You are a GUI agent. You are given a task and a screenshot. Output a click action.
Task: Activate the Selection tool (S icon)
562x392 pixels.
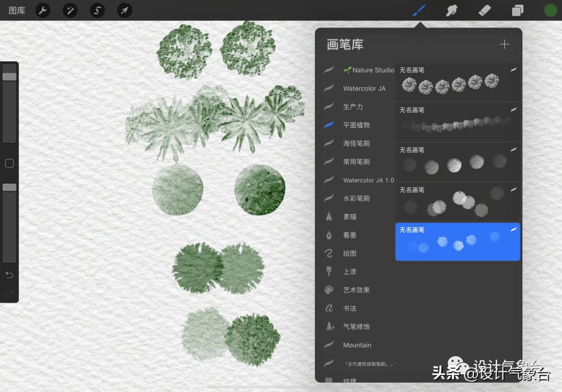(97, 10)
